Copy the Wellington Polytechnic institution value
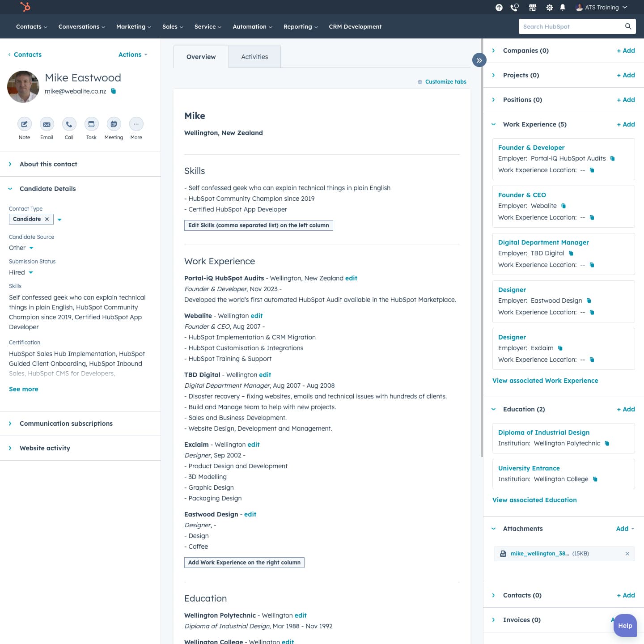The image size is (644, 644). 607,443
